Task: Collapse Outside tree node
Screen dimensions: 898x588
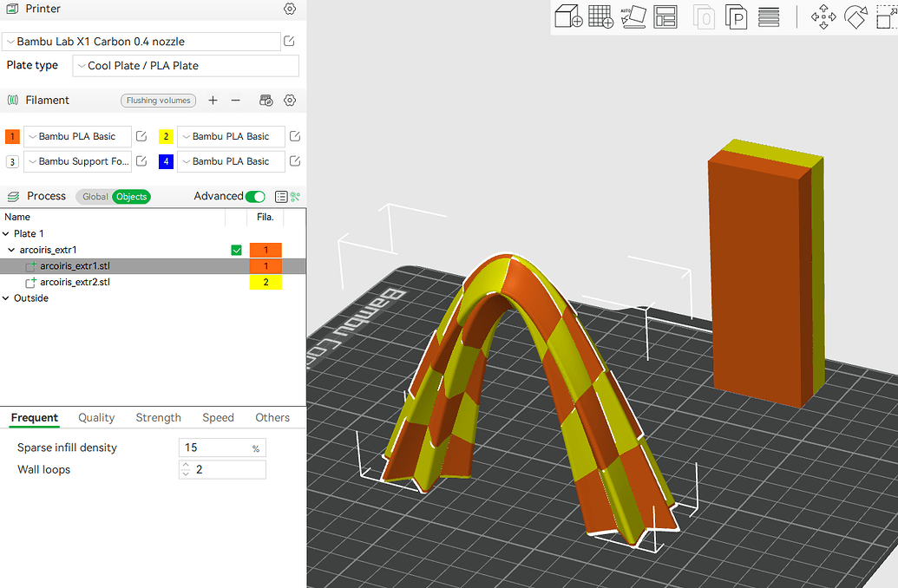Action: click(x=6, y=298)
